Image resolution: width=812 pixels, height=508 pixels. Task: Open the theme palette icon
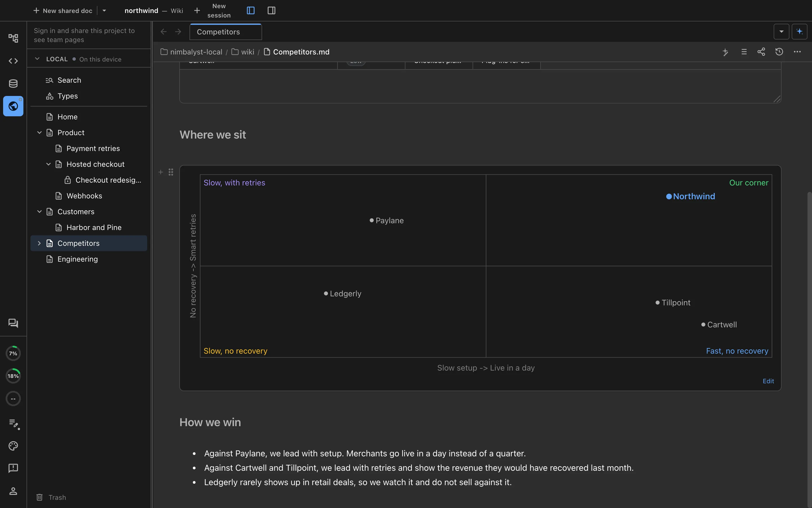[x=13, y=446]
